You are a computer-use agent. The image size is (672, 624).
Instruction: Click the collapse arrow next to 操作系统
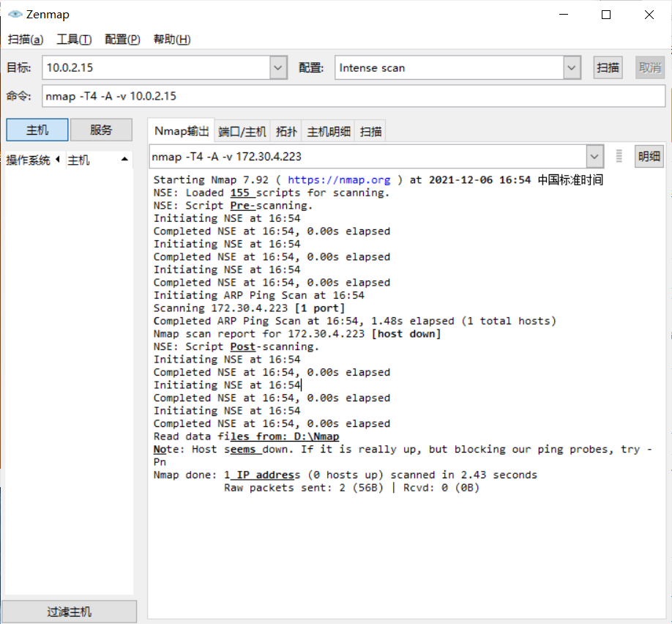58,160
